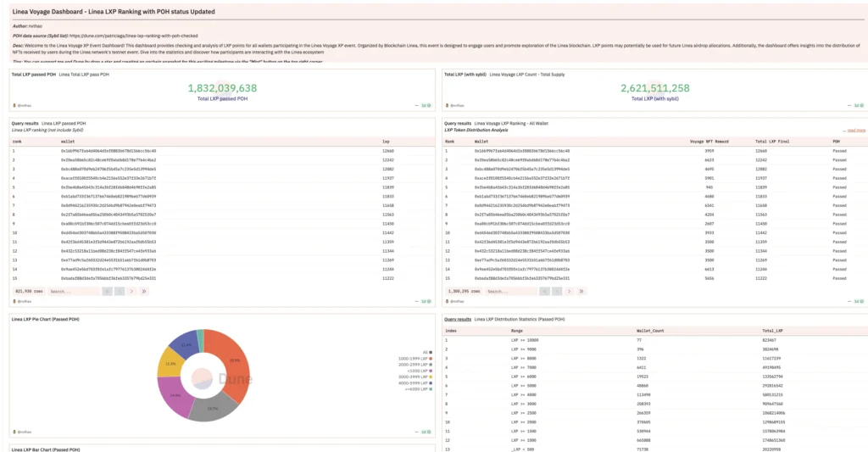
Task: Toggle '4000-5999 LXP' legend entry
Action: 415,382
